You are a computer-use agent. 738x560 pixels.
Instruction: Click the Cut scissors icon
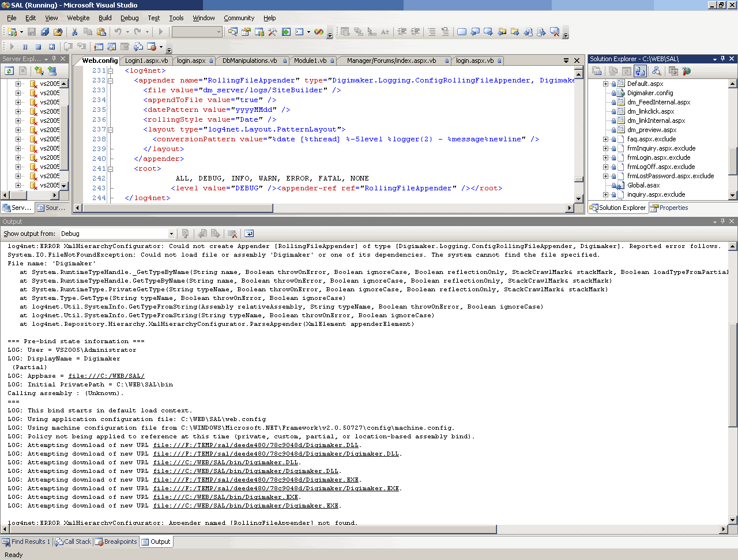pyautogui.click(x=74, y=32)
